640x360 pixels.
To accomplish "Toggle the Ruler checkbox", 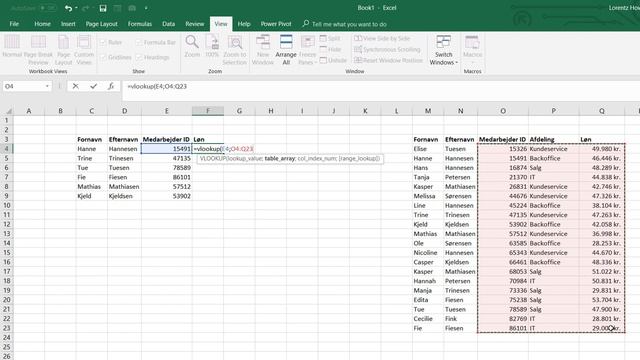I will coord(103,42).
